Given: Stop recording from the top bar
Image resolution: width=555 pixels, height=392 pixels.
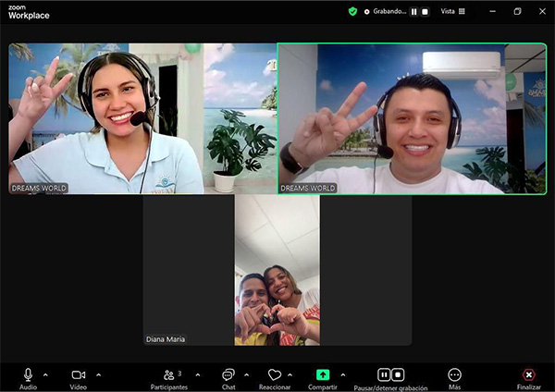Looking at the screenshot, I should (x=425, y=12).
